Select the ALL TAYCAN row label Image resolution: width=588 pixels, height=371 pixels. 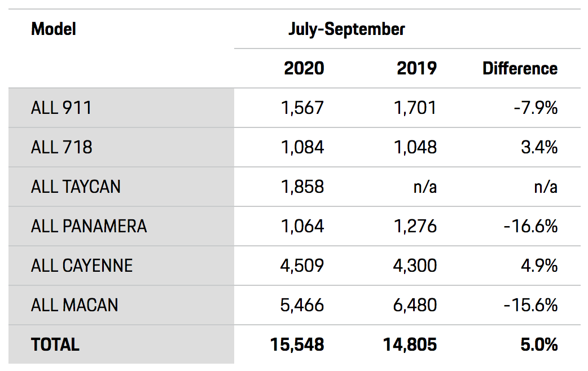tap(76, 187)
